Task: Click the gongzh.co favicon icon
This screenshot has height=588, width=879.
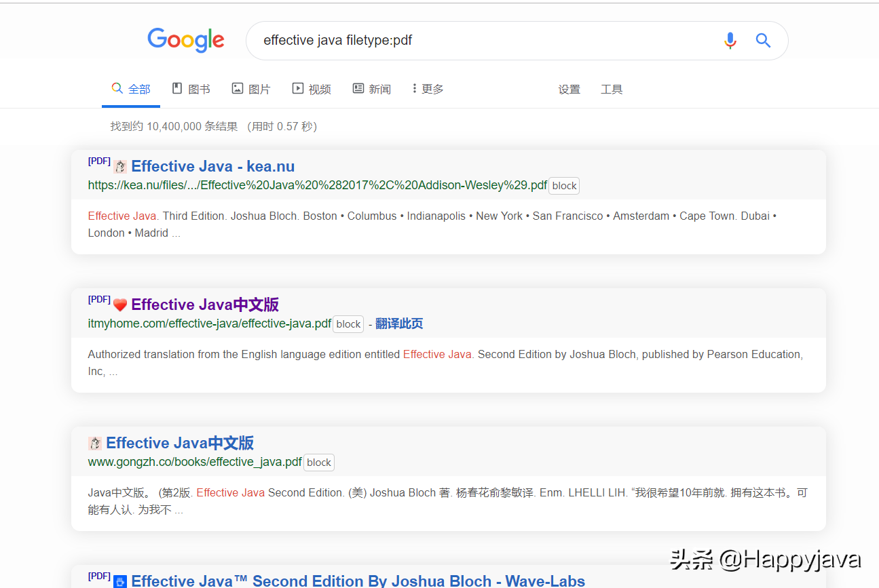Action: pyautogui.click(x=95, y=444)
